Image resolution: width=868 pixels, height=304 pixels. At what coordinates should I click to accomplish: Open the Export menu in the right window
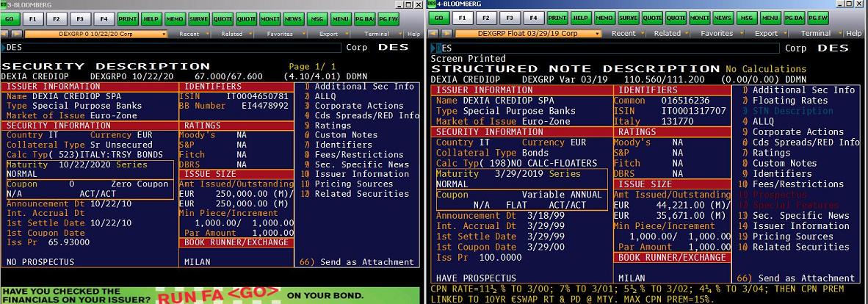pyautogui.click(x=770, y=34)
